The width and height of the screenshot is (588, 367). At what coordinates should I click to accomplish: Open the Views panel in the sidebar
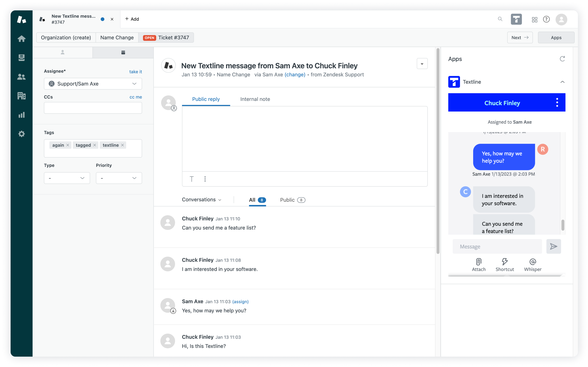21,58
